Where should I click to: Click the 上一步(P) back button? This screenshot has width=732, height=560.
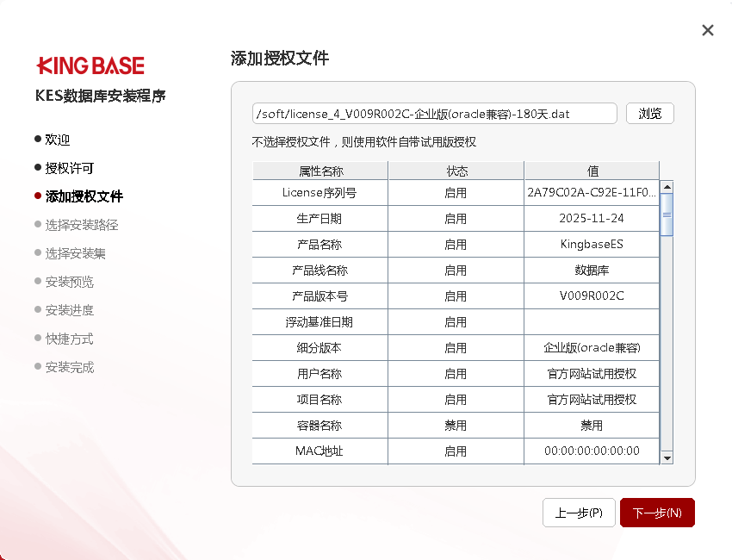[579, 513]
